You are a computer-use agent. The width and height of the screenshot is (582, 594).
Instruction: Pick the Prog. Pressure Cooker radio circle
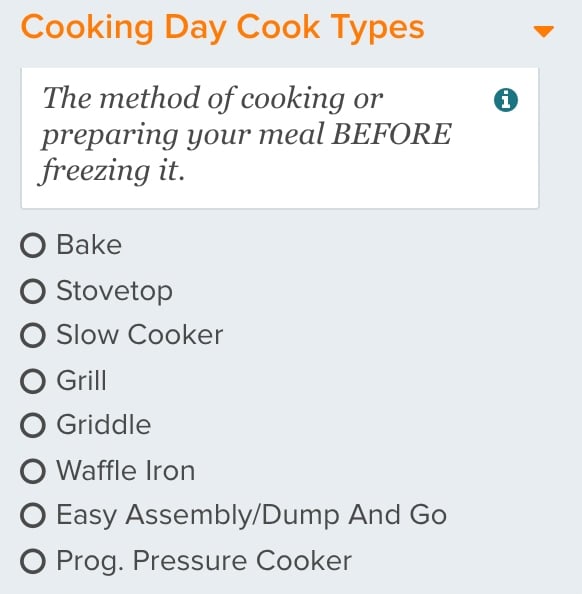(x=33, y=561)
